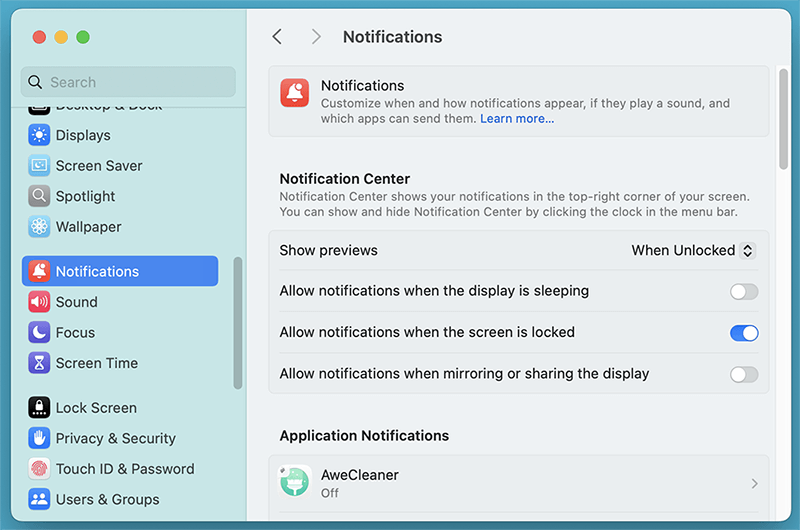The width and height of the screenshot is (800, 530).
Task: Click the Screen Saver icon in sidebar
Action: (39, 166)
